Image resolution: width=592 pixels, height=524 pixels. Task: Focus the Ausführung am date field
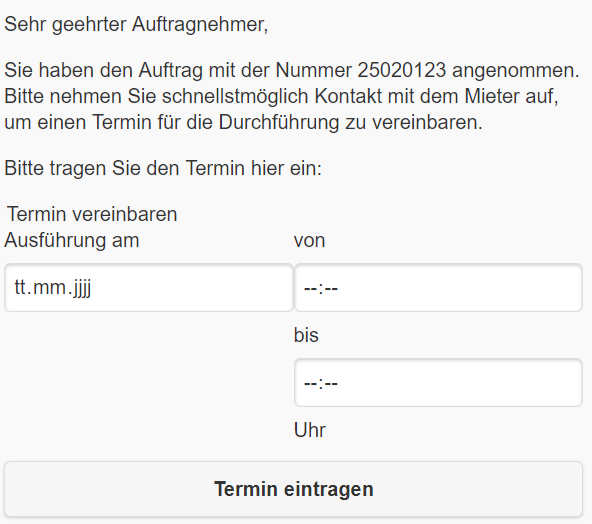pyautogui.click(x=149, y=288)
